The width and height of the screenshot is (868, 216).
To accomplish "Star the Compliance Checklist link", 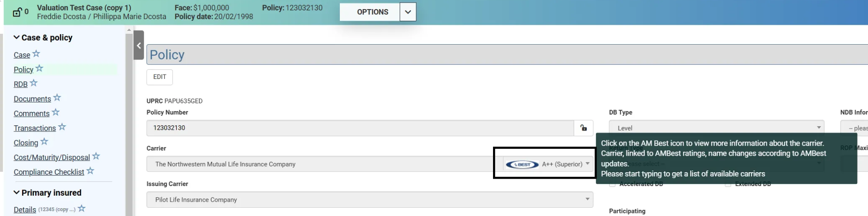I will tap(90, 171).
